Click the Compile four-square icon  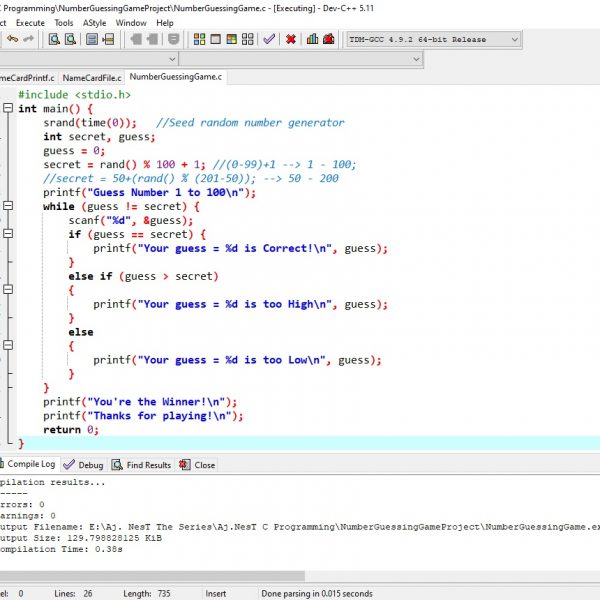[200, 39]
